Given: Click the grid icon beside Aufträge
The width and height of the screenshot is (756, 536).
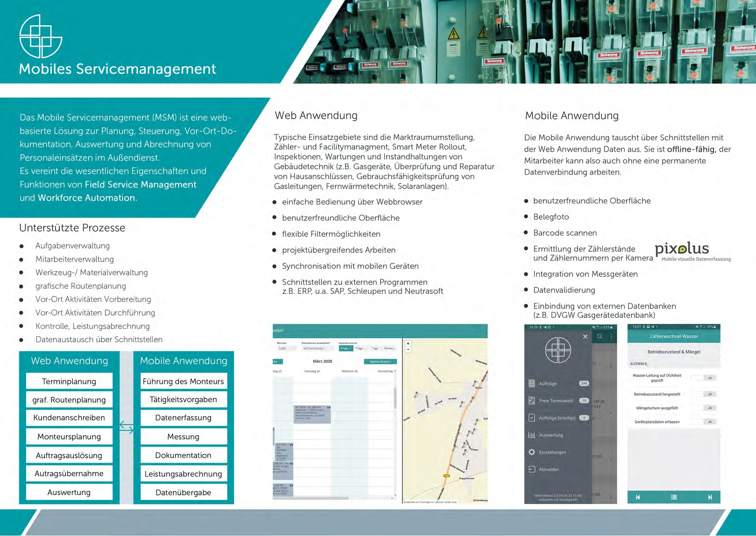Looking at the screenshot, I should click(x=532, y=383).
